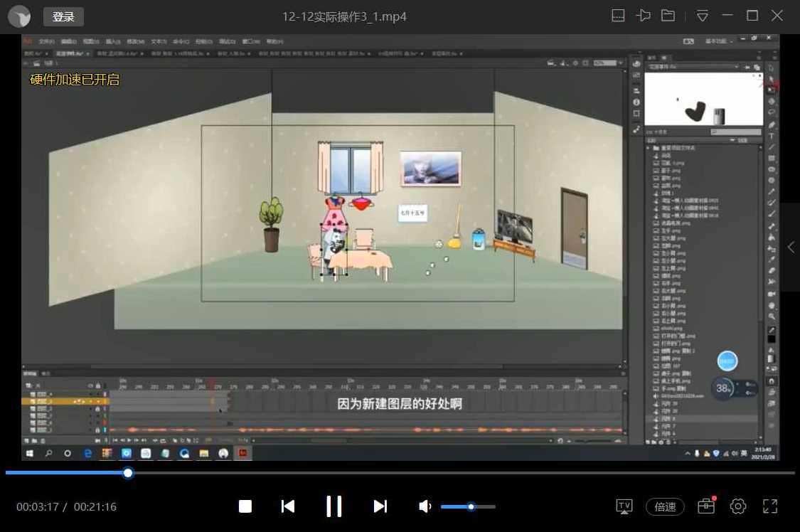Open the main menu via the triangle icon
Image resolution: width=800 pixels, height=532 pixels.
click(x=702, y=14)
